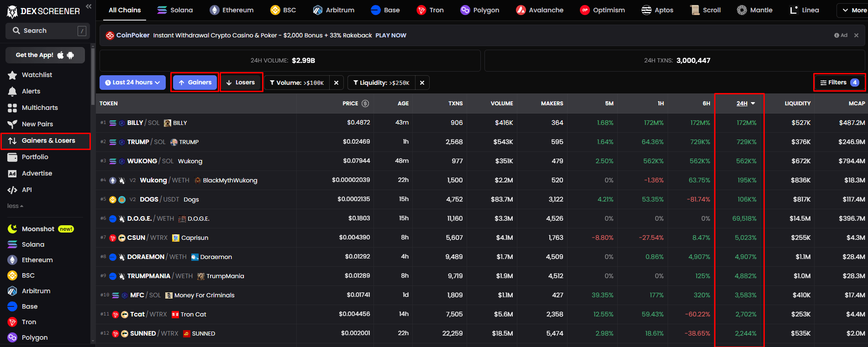Open Gainers & Losers in sidebar

(46, 140)
